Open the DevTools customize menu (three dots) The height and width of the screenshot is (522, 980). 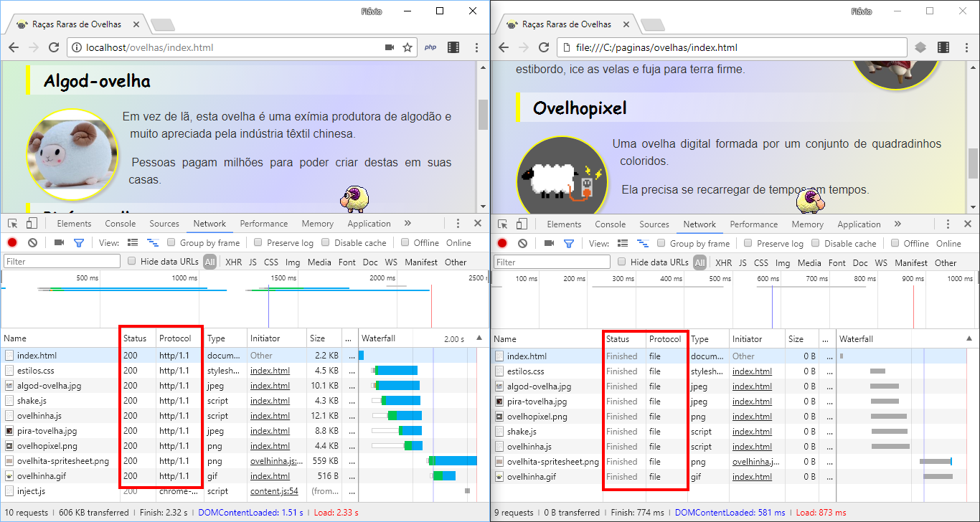point(458,223)
